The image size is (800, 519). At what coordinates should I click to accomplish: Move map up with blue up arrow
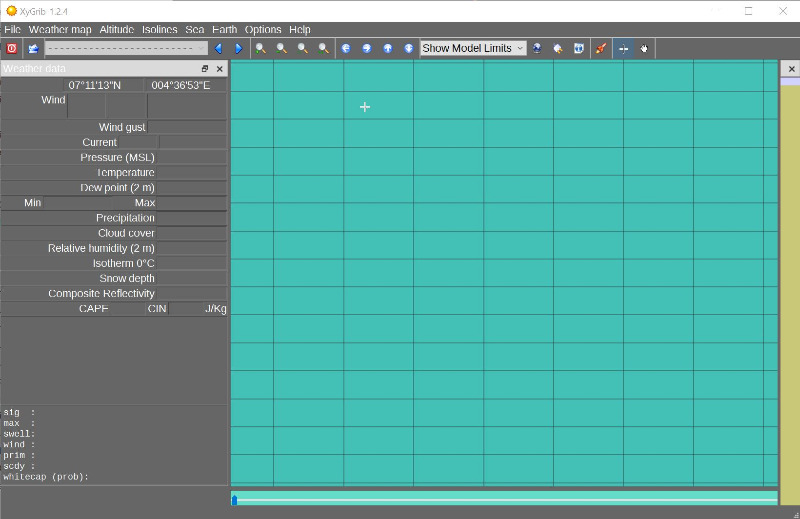(x=388, y=48)
